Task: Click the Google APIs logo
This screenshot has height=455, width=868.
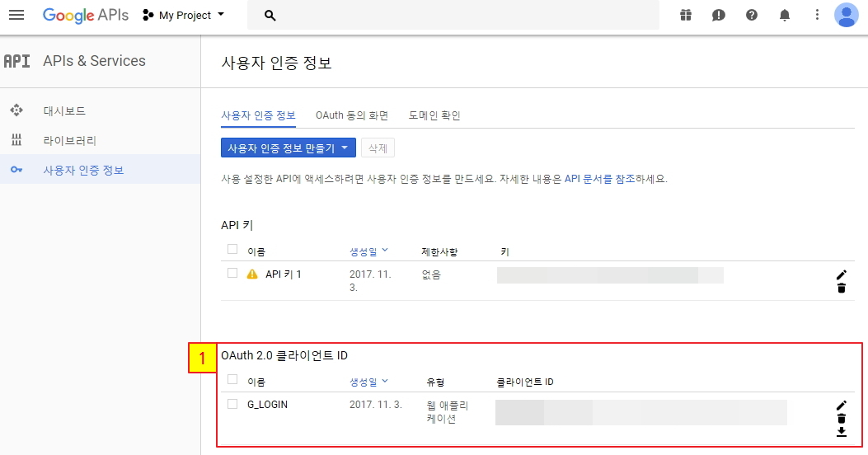Action: (85, 15)
